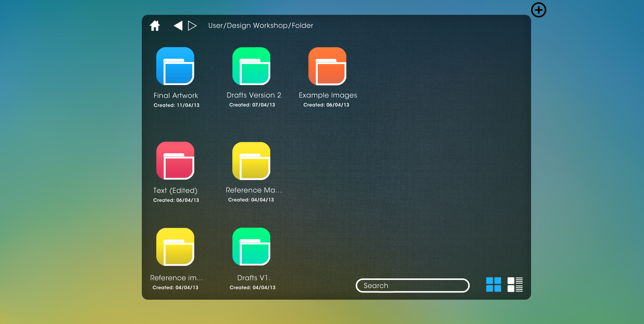Select the Final Artwork label
This screenshot has width=644, height=324.
tap(176, 96)
